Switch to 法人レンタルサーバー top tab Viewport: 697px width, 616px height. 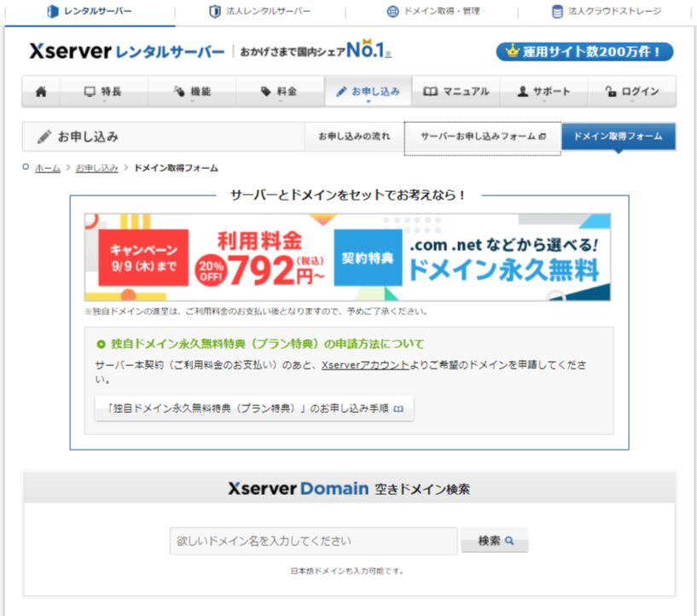[260, 12]
